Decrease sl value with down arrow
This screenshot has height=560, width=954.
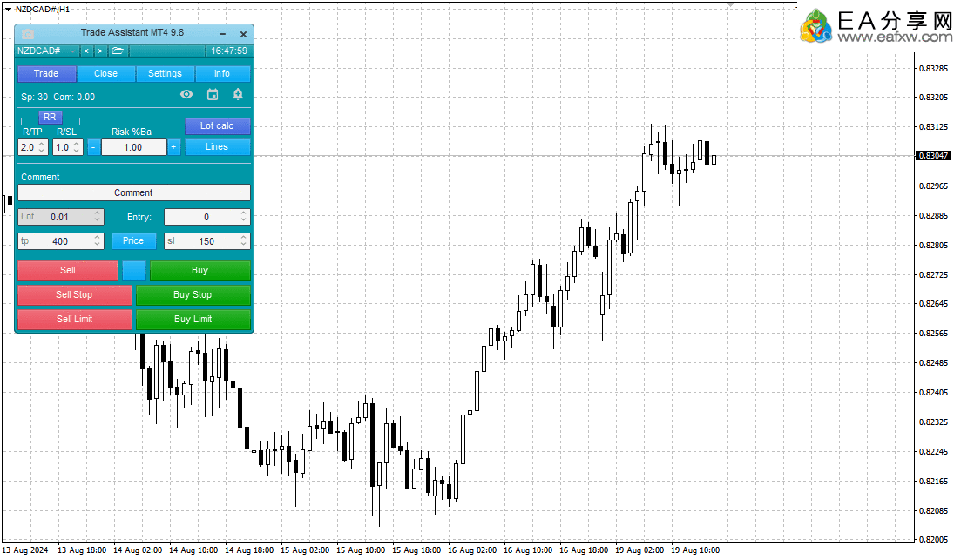[243, 245]
